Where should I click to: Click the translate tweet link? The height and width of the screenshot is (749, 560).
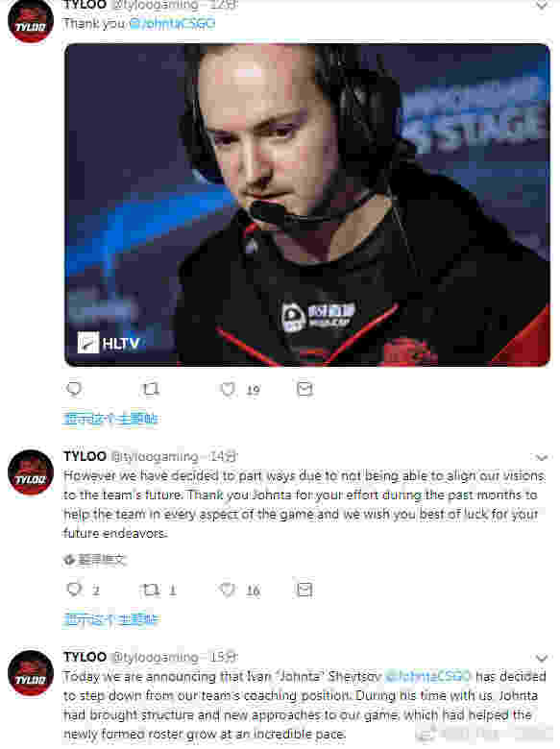pos(95,560)
